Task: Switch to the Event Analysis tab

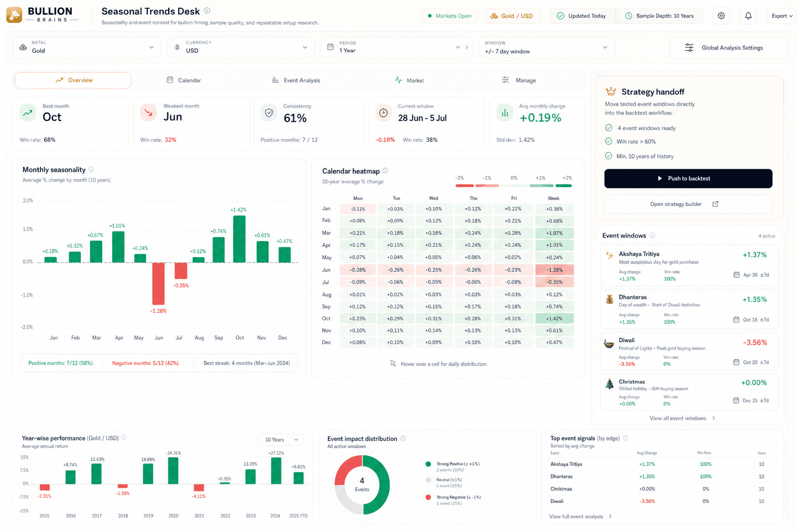Action: click(x=296, y=80)
